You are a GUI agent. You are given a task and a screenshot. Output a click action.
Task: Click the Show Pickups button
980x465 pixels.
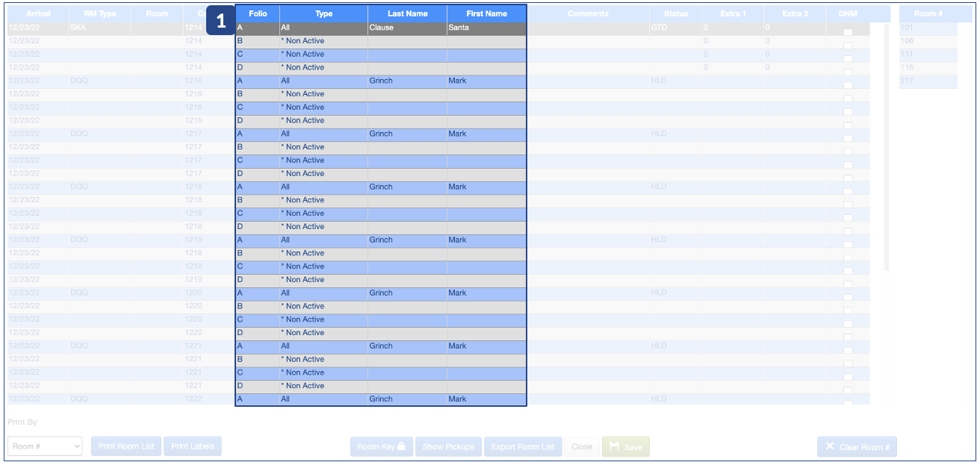[448, 446]
